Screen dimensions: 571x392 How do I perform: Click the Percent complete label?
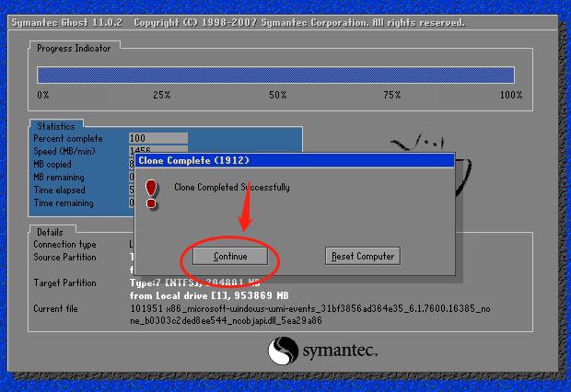[x=68, y=139]
